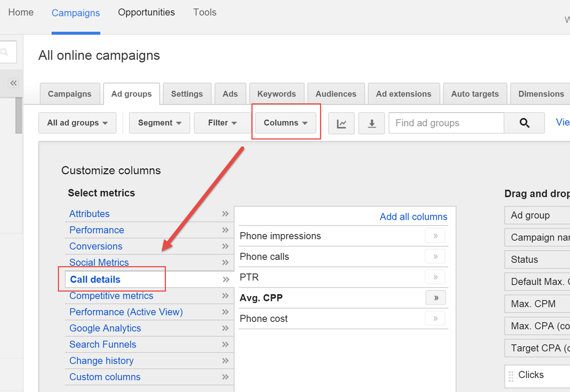The image size is (570, 392).
Task: Select the Conversions metrics link
Action: (x=96, y=246)
